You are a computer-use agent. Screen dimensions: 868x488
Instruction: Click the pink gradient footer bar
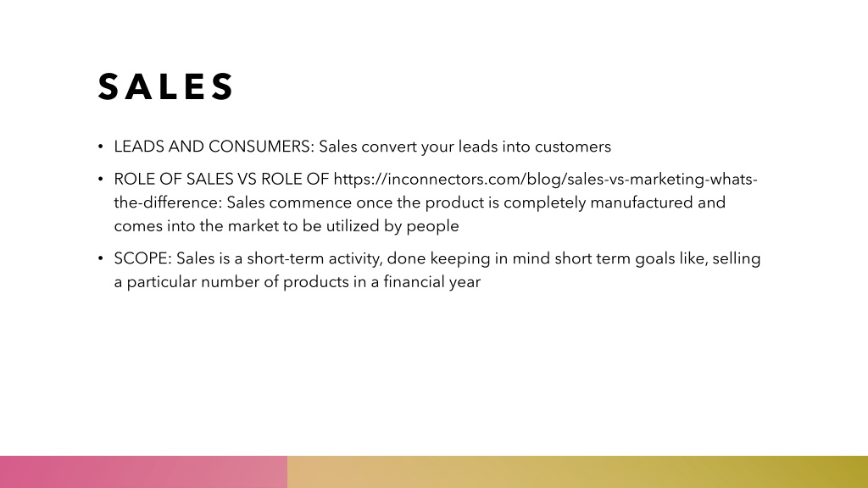coord(143,472)
